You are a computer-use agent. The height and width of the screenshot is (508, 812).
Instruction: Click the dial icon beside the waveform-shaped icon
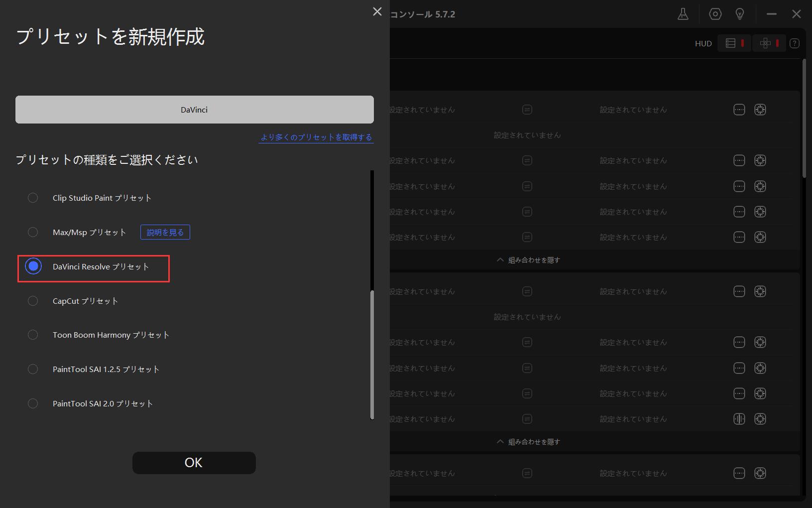coord(760,419)
